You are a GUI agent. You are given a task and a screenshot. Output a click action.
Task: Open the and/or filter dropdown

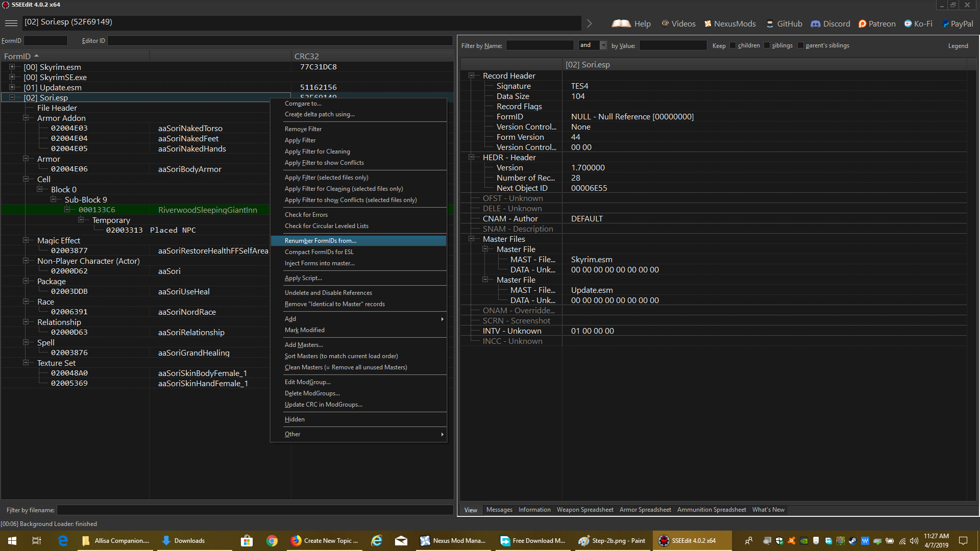603,45
